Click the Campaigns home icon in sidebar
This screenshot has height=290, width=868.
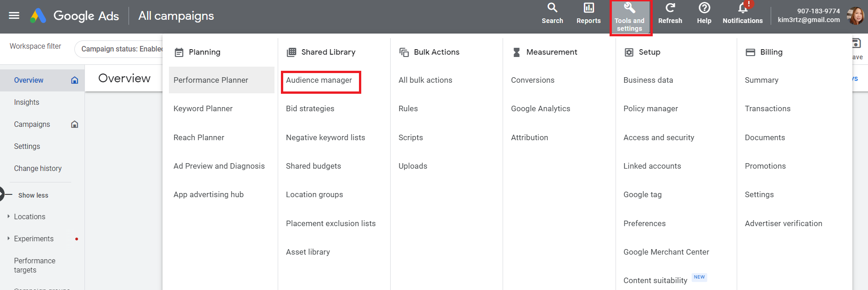tap(74, 125)
